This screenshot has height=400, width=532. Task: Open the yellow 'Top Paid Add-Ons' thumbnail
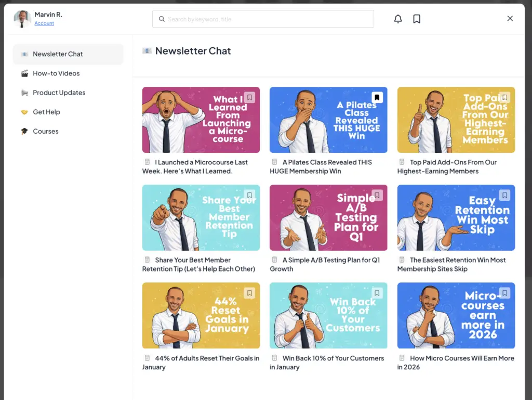(456, 120)
